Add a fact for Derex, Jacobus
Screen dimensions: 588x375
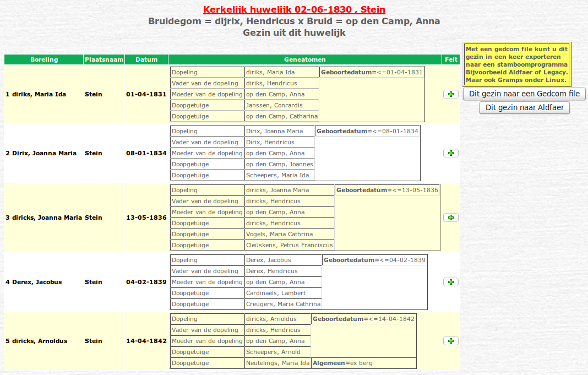click(450, 282)
